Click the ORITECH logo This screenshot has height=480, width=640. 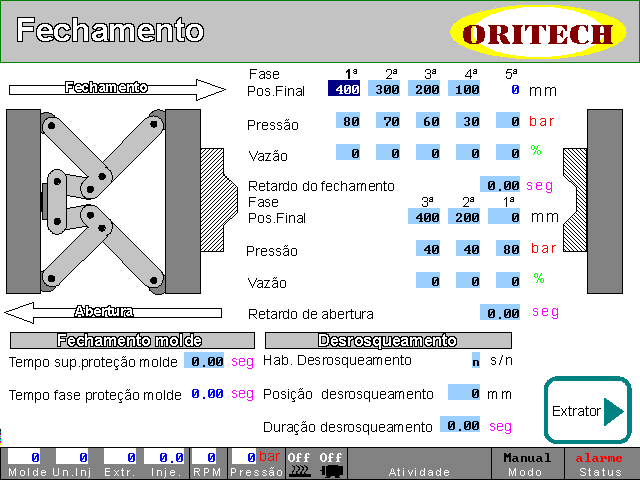544,33
